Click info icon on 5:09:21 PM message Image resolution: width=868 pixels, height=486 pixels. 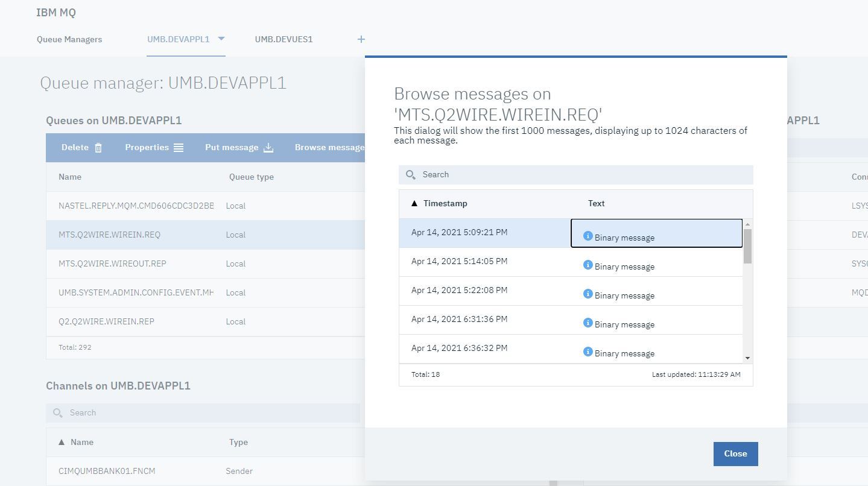tap(588, 236)
